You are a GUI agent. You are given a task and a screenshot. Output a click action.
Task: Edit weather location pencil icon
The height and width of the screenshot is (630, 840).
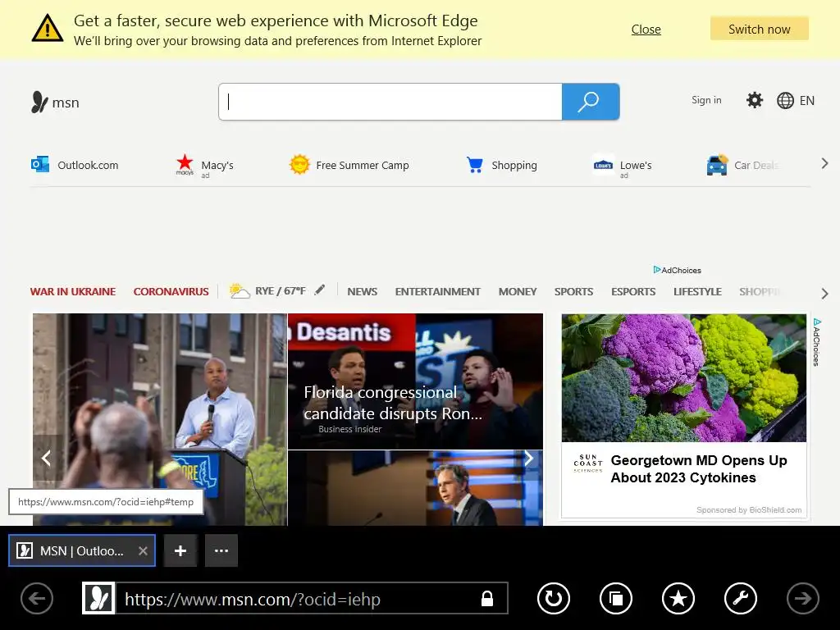coord(320,290)
